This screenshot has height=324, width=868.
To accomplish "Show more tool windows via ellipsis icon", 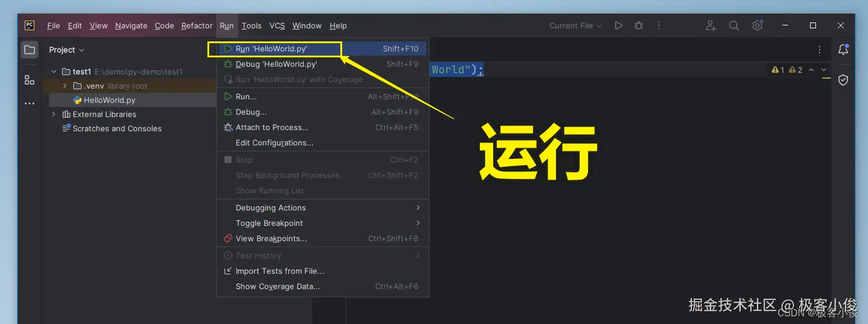I will (x=30, y=103).
